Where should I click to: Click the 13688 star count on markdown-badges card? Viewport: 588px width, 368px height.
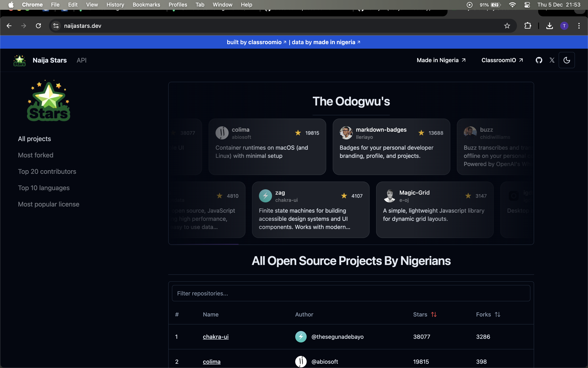[x=436, y=133]
